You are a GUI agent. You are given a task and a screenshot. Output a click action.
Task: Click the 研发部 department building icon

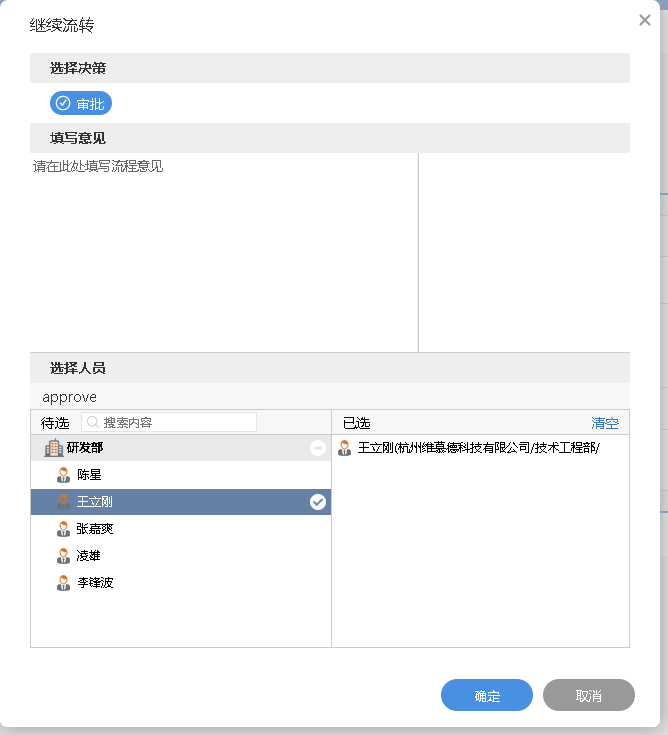point(54,448)
